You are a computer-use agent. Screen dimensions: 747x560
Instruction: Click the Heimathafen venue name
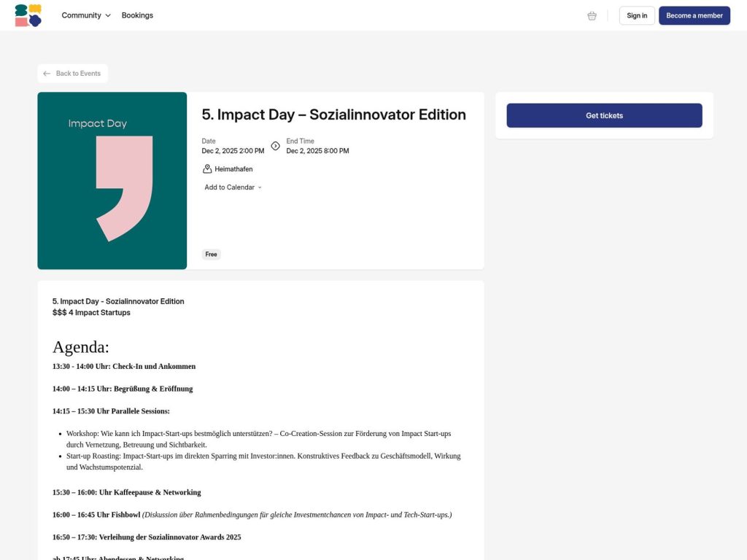233,168
